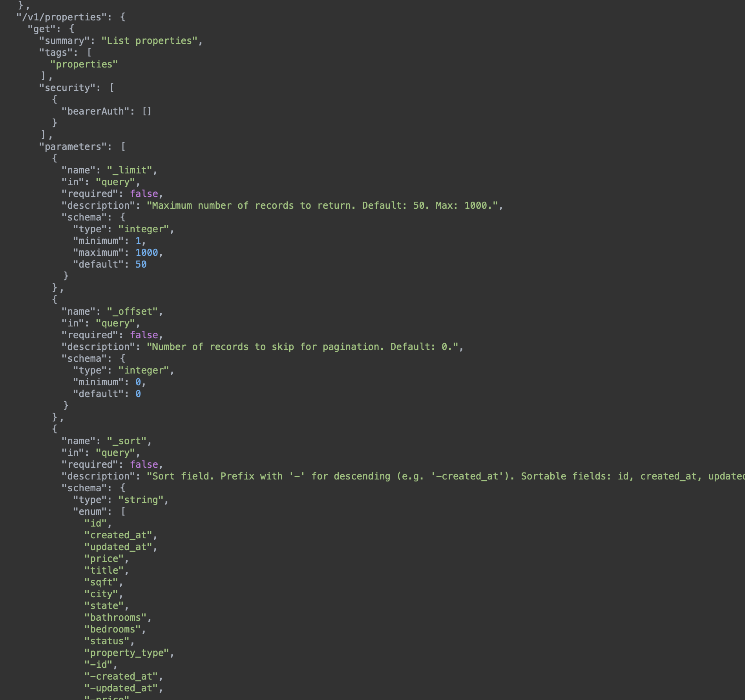Click the "query" value under "_offset"

(x=115, y=323)
